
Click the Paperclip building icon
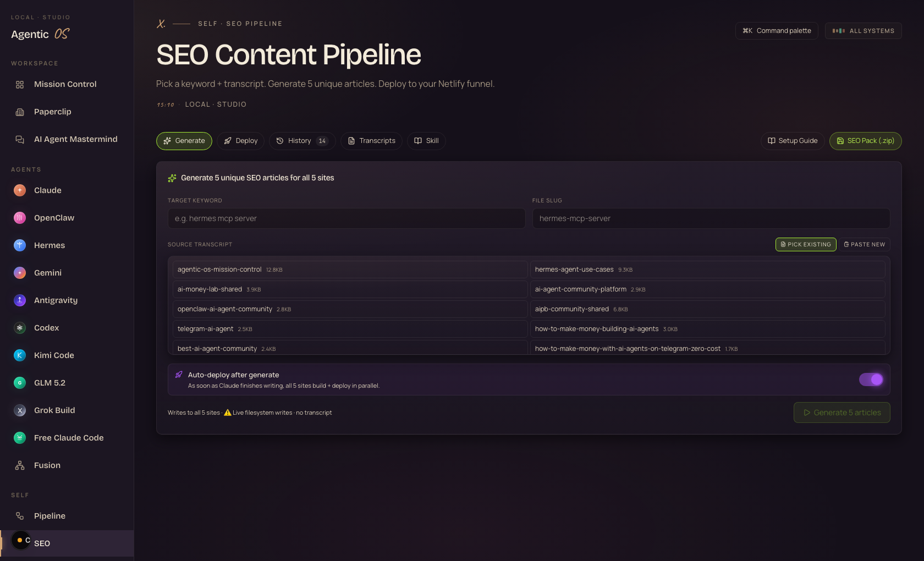click(20, 112)
